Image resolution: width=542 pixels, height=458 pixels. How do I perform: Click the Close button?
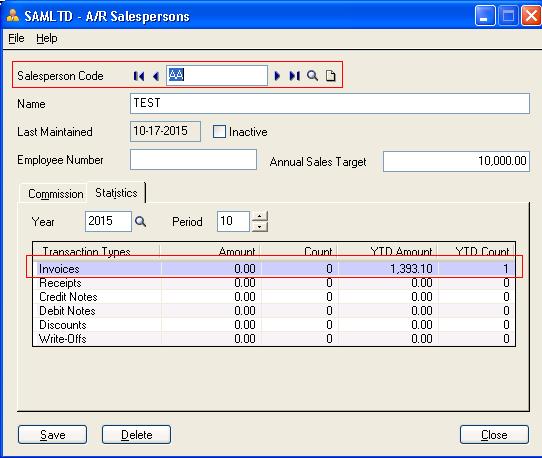(x=494, y=434)
